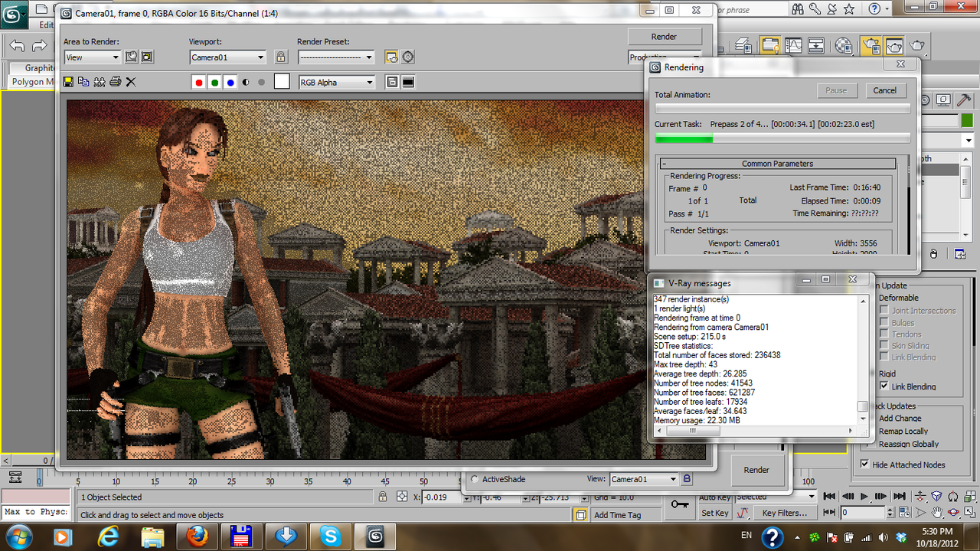
Task: Open the Render Preset dropdown
Action: click(337, 57)
